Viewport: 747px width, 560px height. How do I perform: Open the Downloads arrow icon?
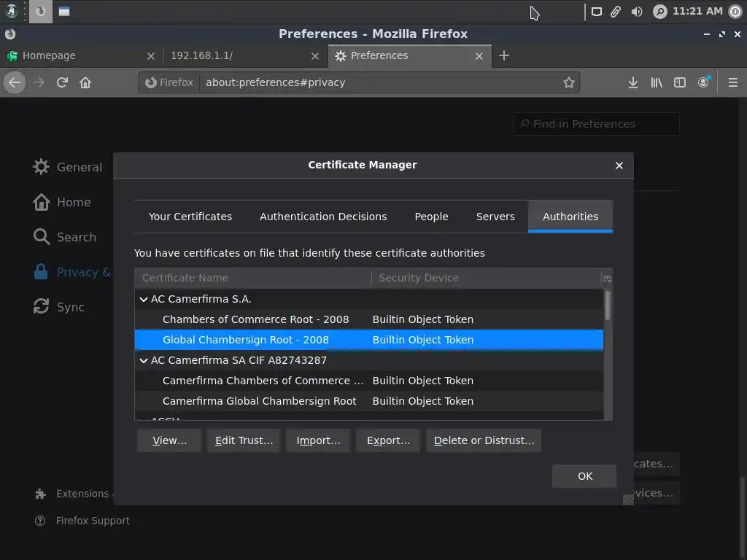[x=632, y=82]
